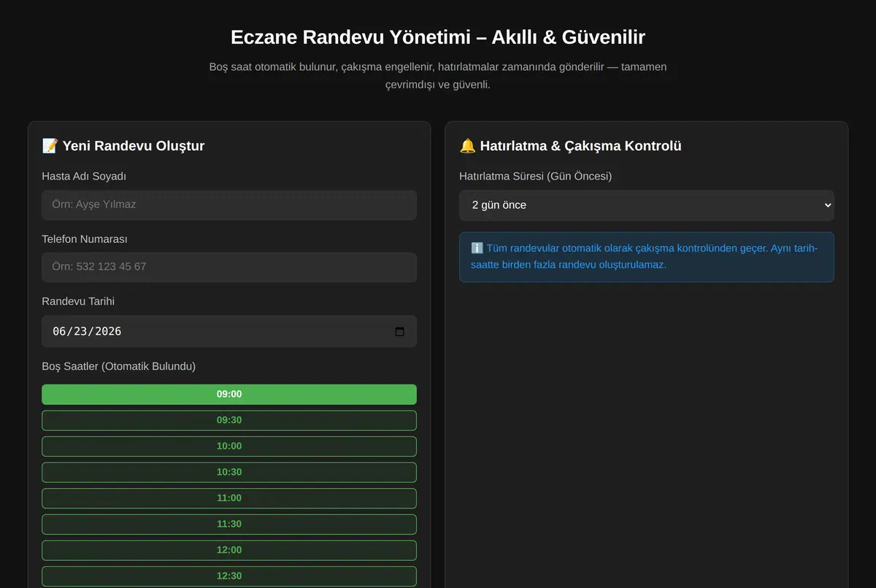Click the çakışma kontrolü info notice text

(x=645, y=256)
